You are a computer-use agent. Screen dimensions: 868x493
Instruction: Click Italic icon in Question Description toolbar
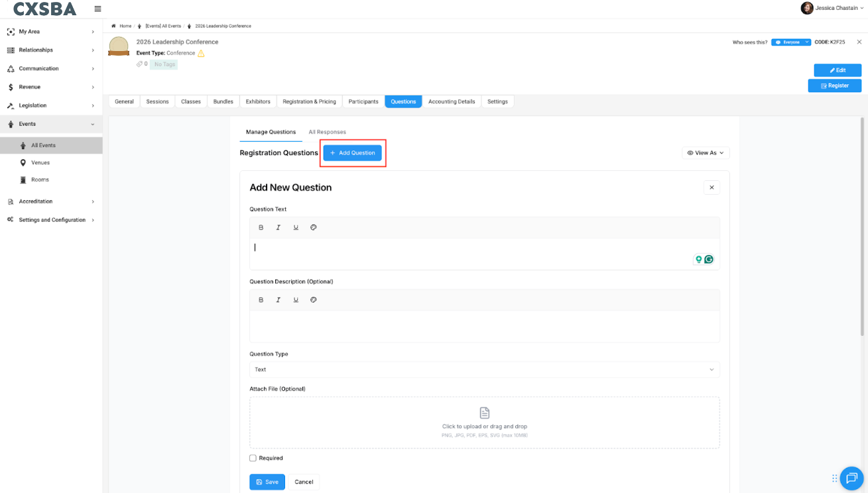279,300
